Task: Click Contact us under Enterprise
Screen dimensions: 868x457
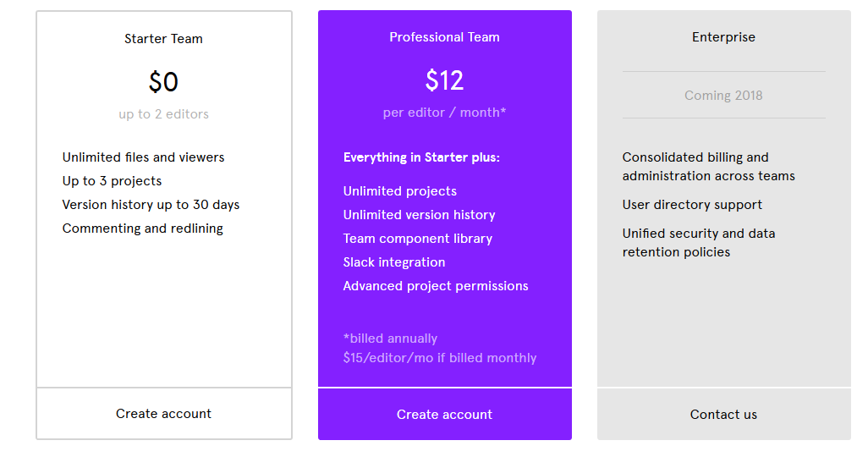Action: [723, 415]
